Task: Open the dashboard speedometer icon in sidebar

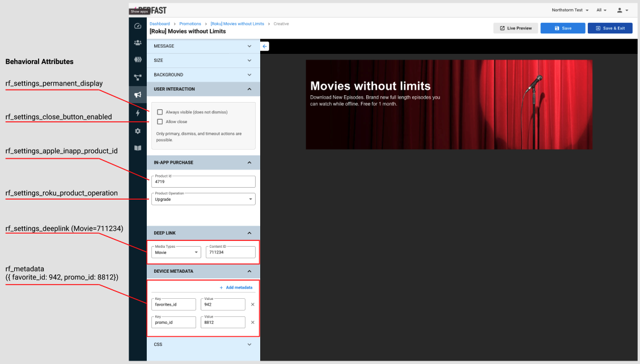Action: (x=138, y=26)
